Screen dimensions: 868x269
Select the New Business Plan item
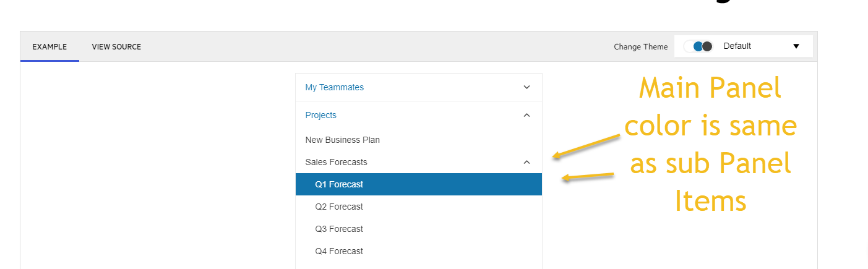[x=343, y=140]
